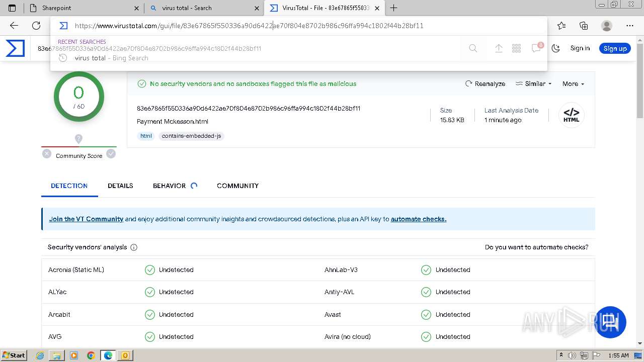
Task: Click the Security vendors' analysis info icon
Action: tap(134, 247)
